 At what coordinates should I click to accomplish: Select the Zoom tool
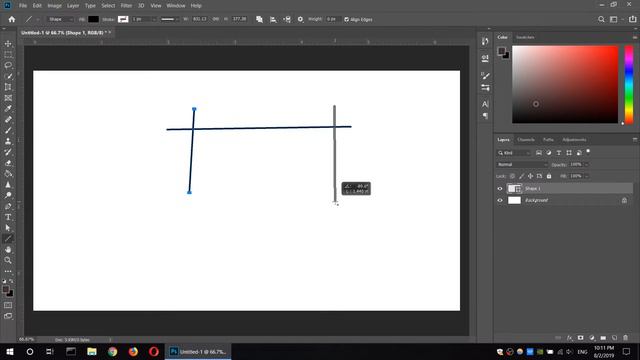point(8,260)
